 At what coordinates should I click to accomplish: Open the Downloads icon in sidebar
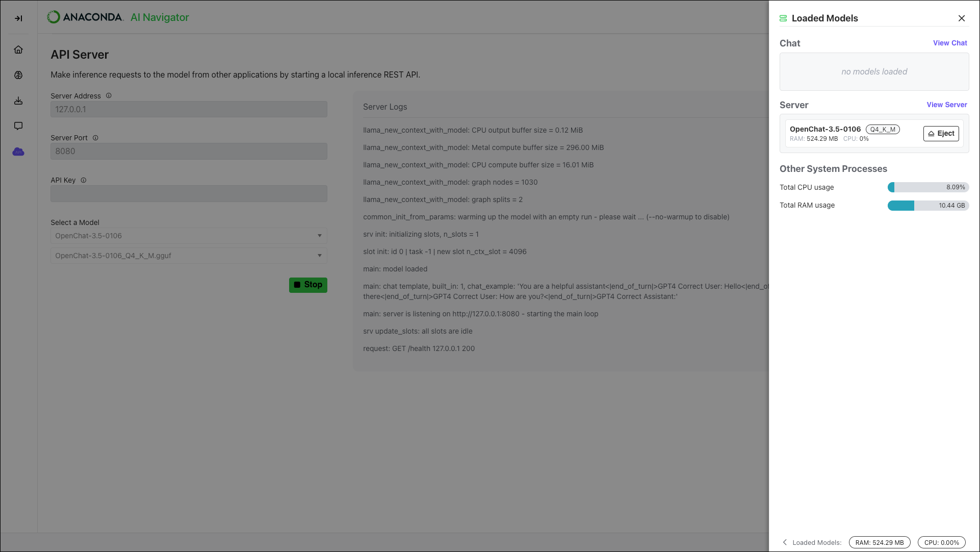pyautogui.click(x=18, y=101)
